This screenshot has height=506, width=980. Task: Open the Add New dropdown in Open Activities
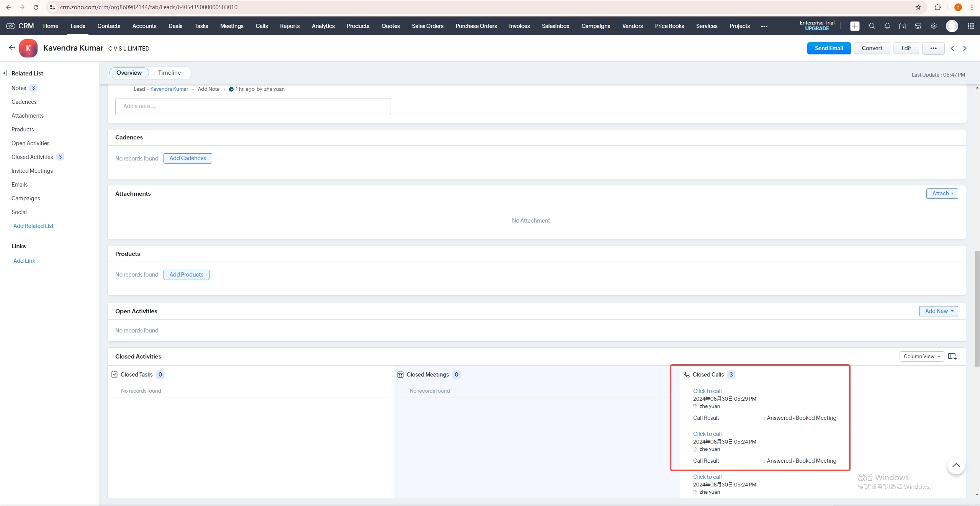[938, 311]
